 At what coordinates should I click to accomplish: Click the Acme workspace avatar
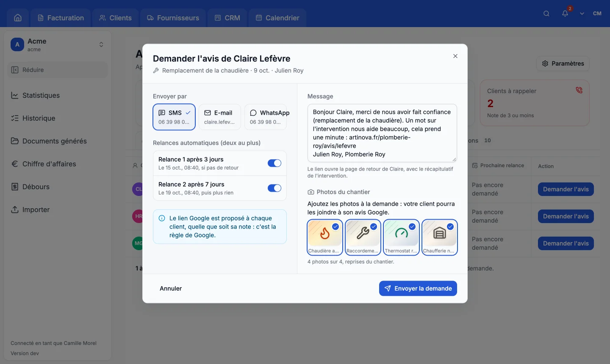point(17,44)
